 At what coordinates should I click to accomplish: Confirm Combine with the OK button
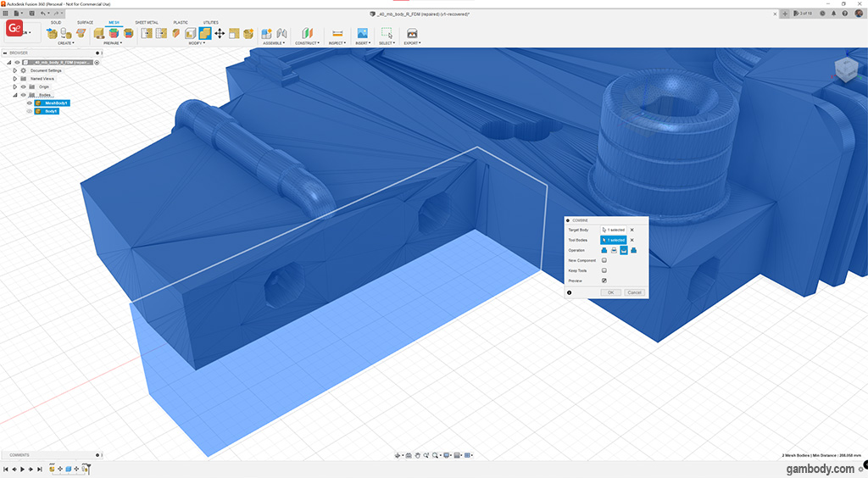[x=610, y=292]
